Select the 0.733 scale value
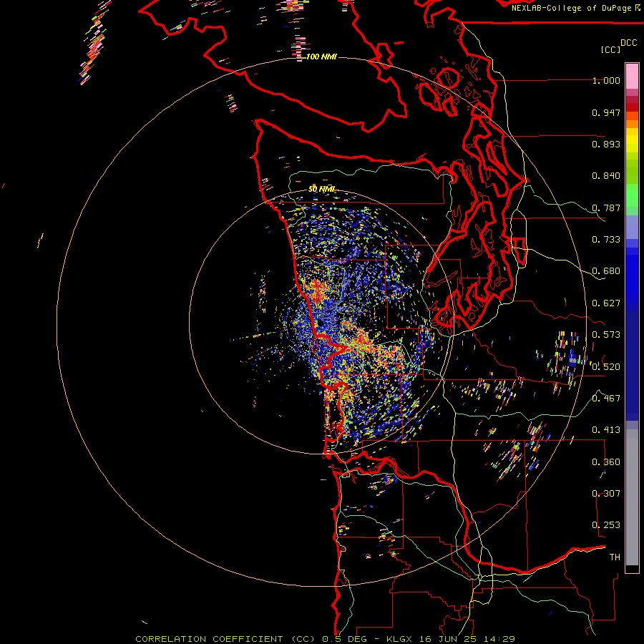644x644 pixels. click(606, 240)
